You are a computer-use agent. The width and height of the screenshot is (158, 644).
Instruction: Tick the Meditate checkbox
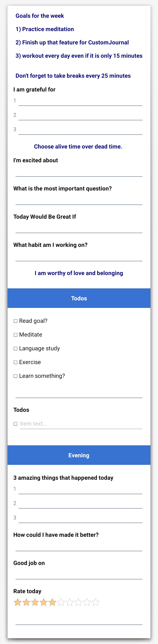[16, 335]
